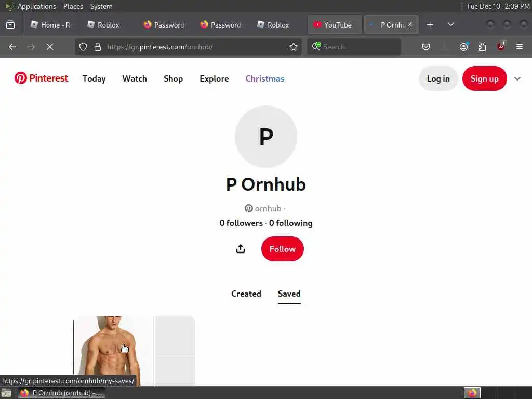Screen dimensions: 532x399
Task: Select the Saved tab
Action: pos(289,294)
